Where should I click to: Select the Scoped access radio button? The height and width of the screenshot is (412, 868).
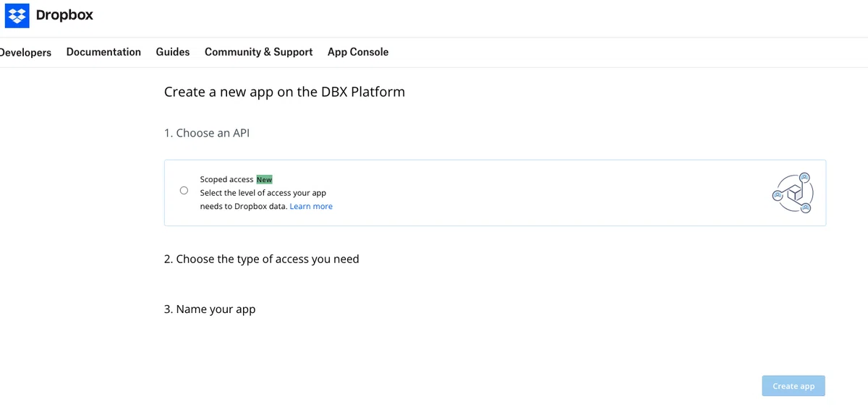tap(184, 191)
